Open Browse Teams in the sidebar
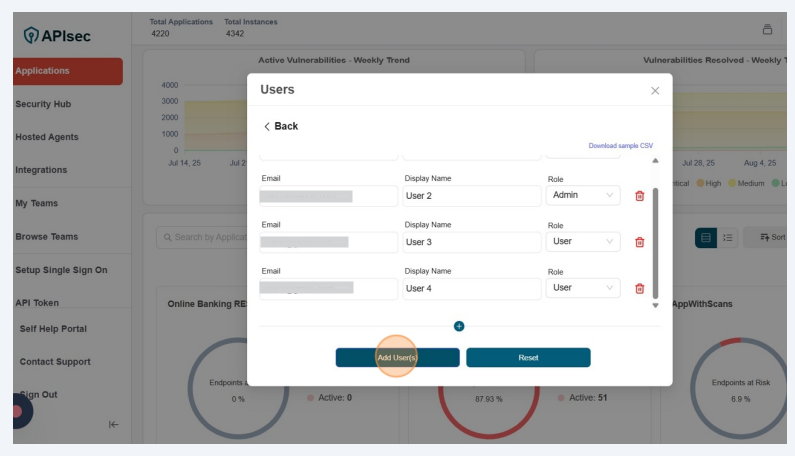Screen dimensions: 795x456 click(47, 237)
